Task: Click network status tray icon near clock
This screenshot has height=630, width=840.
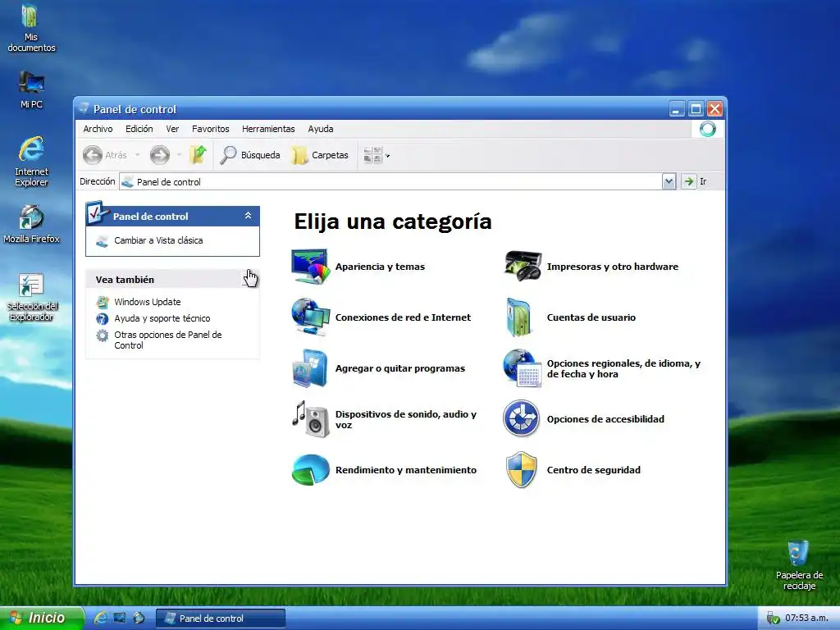Action: (773, 619)
